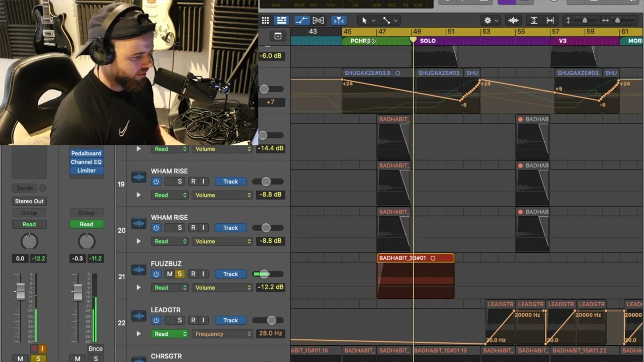Solo track 19 WHAM RISE
The width and height of the screenshot is (644, 362).
(x=179, y=182)
